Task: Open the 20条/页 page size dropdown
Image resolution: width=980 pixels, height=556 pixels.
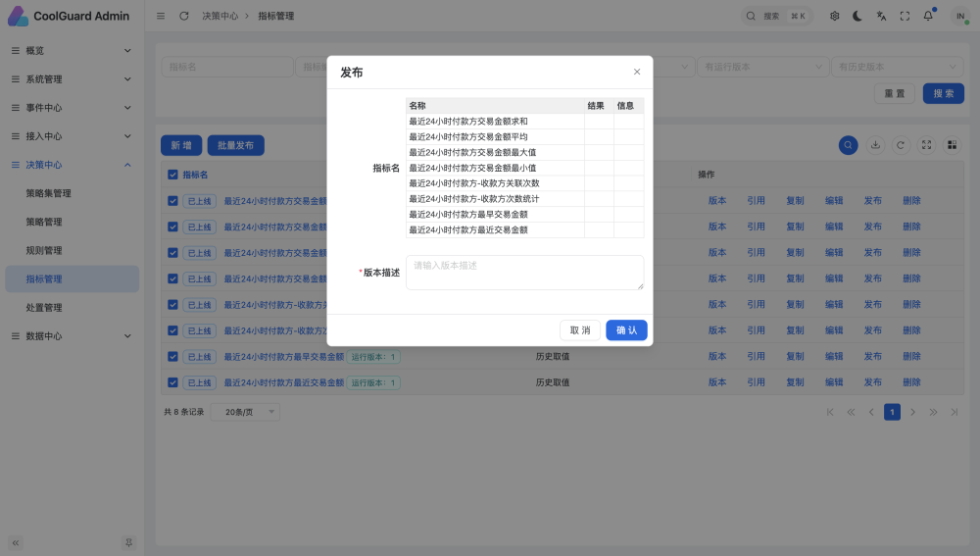Action: click(x=245, y=412)
